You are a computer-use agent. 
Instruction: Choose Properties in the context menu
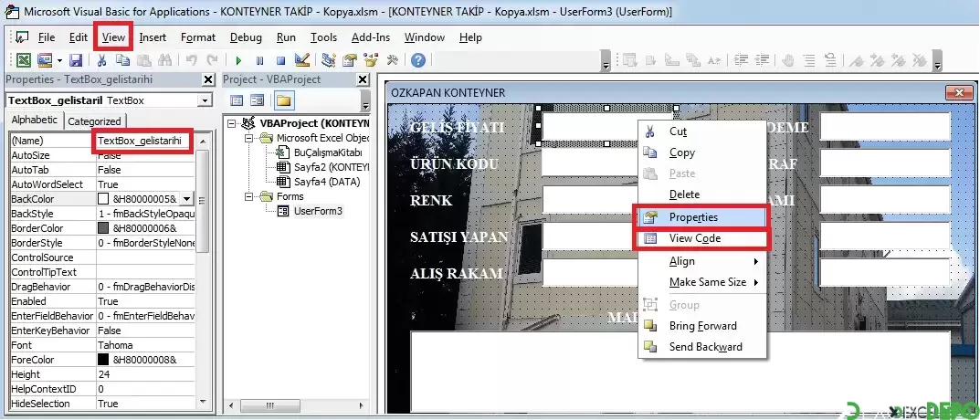click(701, 217)
